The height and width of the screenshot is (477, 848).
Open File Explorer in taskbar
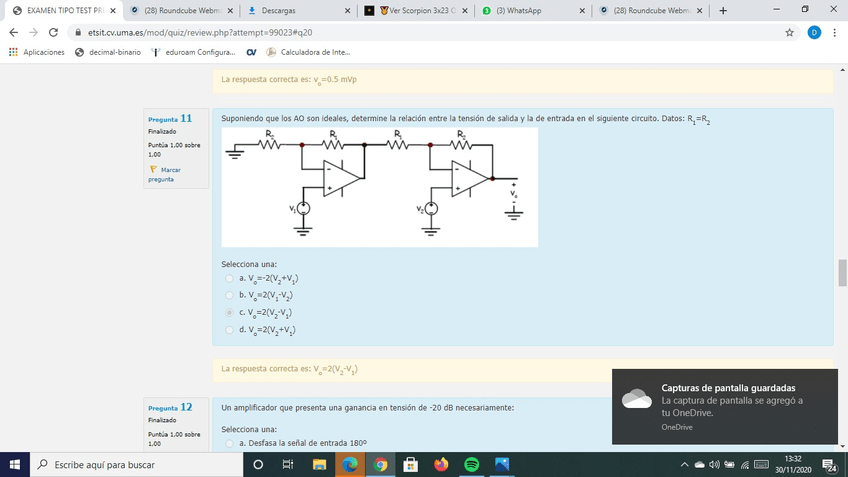pos(320,465)
